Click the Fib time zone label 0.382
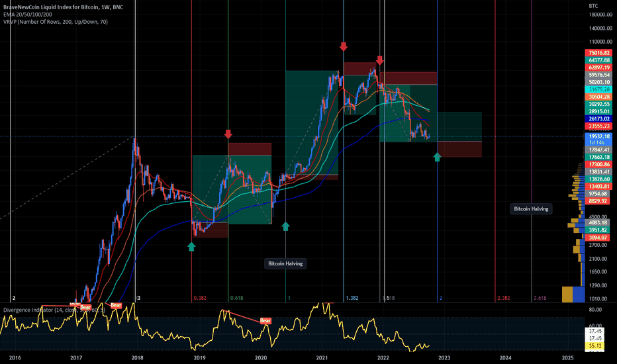617x364 pixels. pos(200,298)
